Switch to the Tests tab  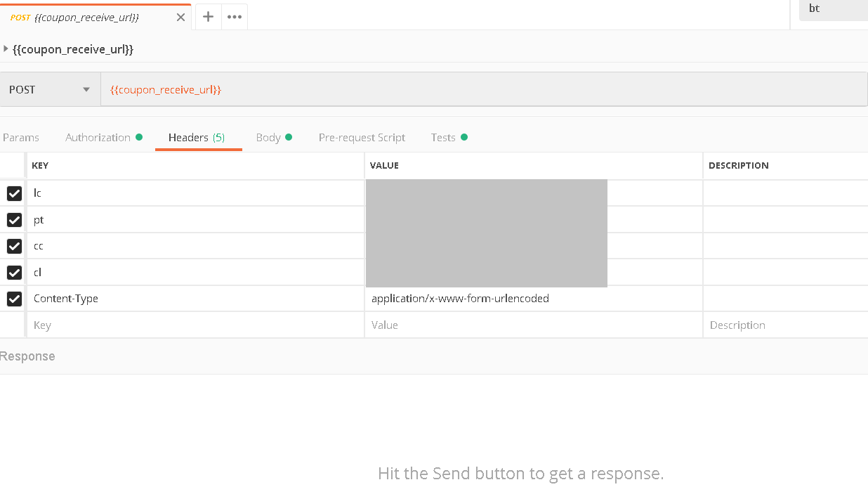(444, 137)
